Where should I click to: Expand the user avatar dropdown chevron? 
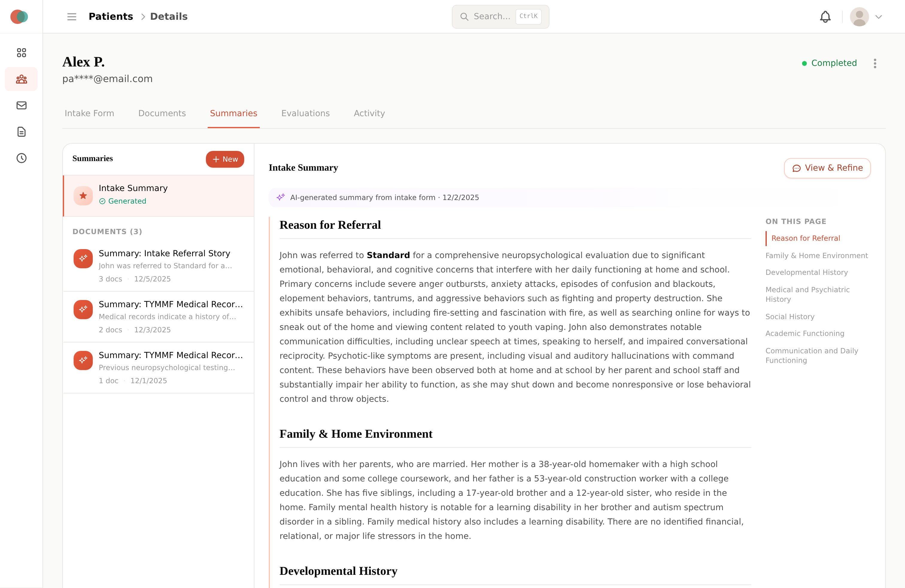click(x=878, y=17)
